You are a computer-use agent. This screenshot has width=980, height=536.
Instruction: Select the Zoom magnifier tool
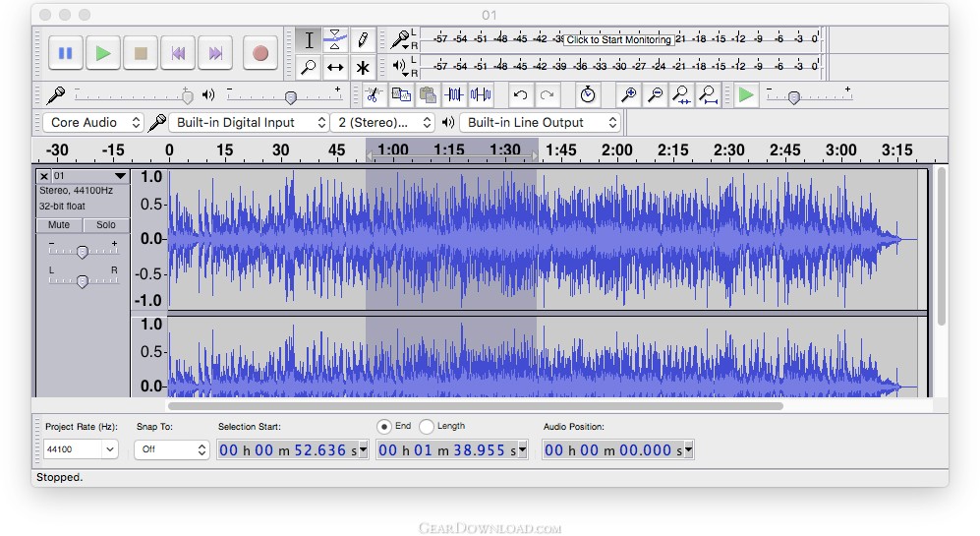(309, 67)
